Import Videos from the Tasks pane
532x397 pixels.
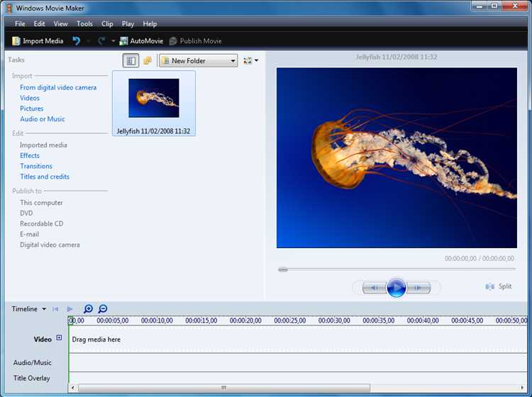30,98
